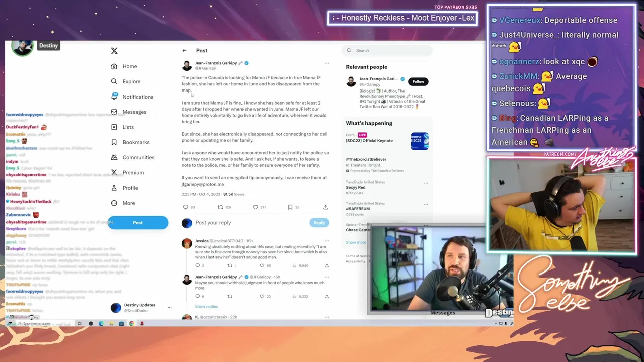Click the SDC23 event thumbnail
Image resolution: width=644 pixels, height=362 pixels.
420,141
